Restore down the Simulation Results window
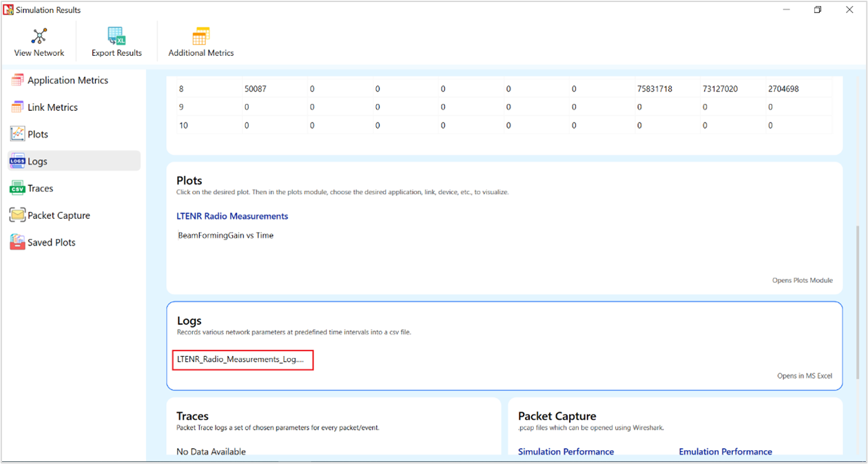This screenshot has height=464, width=868. tap(818, 10)
